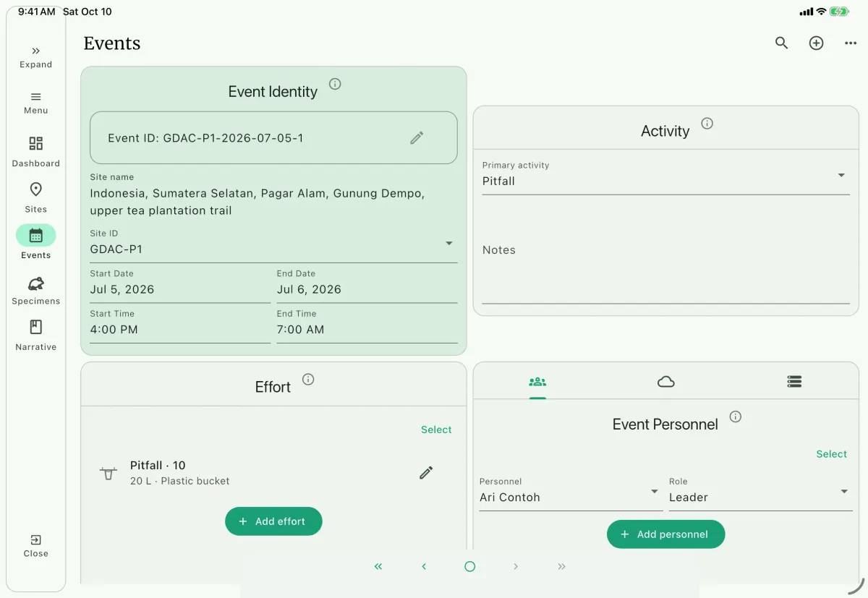Edit the Pitfall effort entry
Image resolution: width=868 pixels, height=598 pixels.
(426, 473)
